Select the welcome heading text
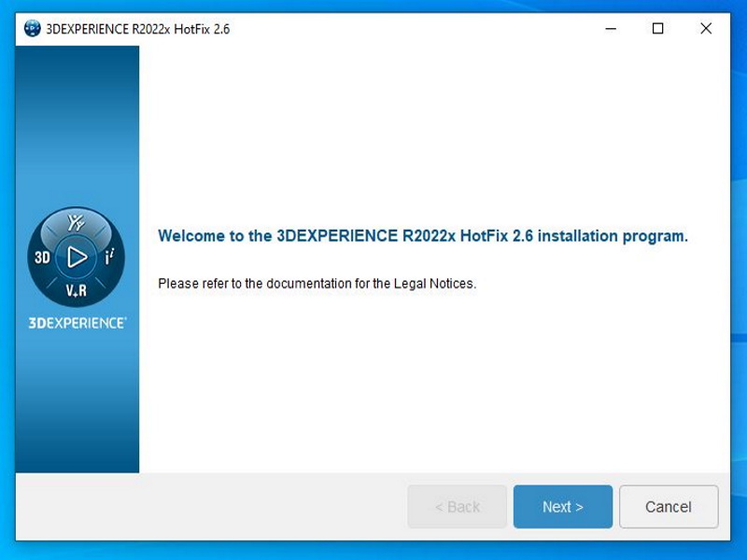 tap(422, 236)
